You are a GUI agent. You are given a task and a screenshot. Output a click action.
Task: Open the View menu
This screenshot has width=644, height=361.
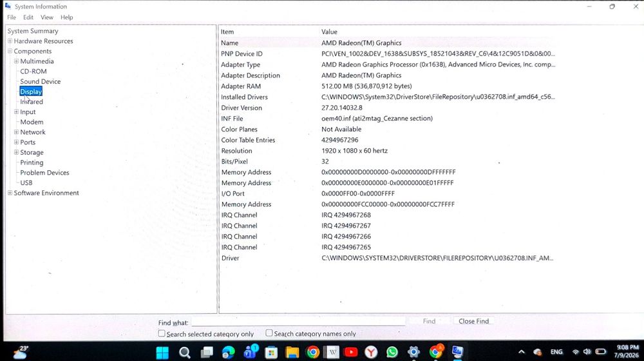point(47,17)
